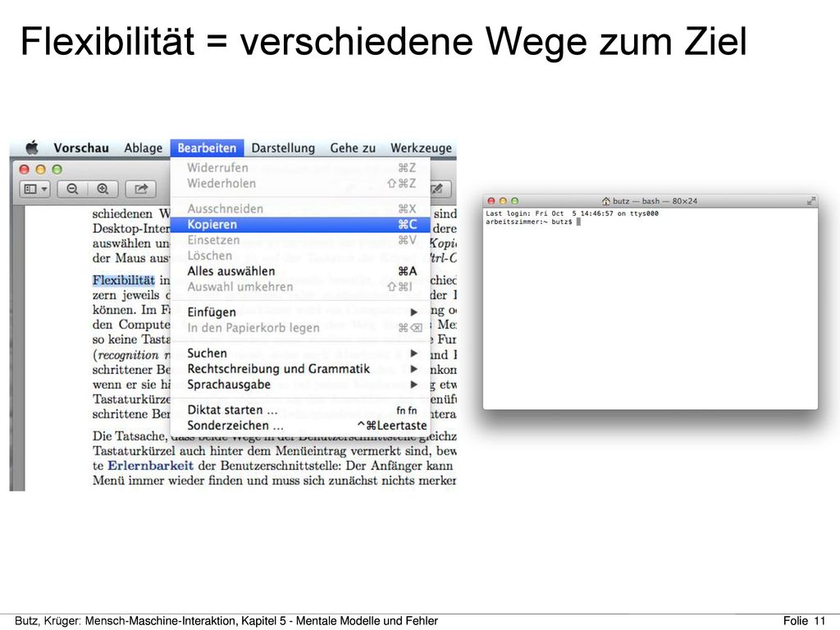Click the zoom out magnifier icon

tap(72, 189)
